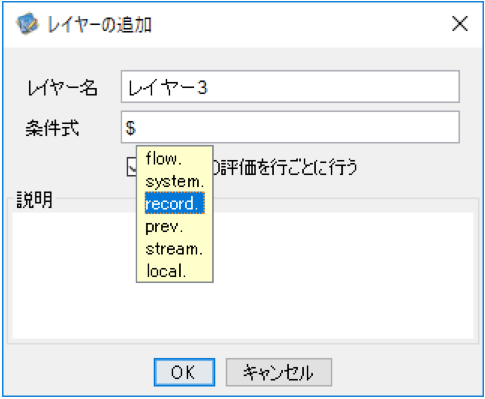Image resolution: width=485 pixels, height=399 pixels.
Task: Focus the 条件式 input field
Action: coord(290,127)
